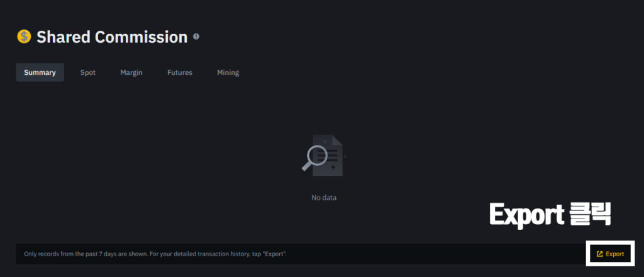Screen dimensions: 644x277
Task: Click the No data label
Action: (324, 197)
